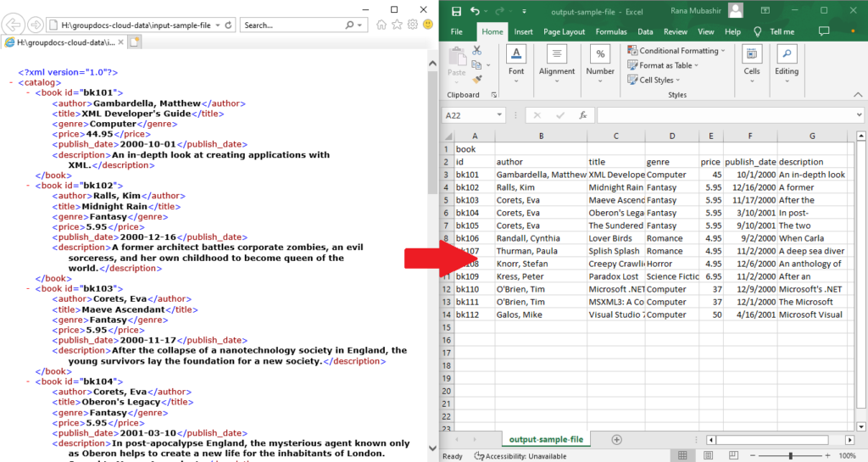Click the Format Painter brush icon

476,78
